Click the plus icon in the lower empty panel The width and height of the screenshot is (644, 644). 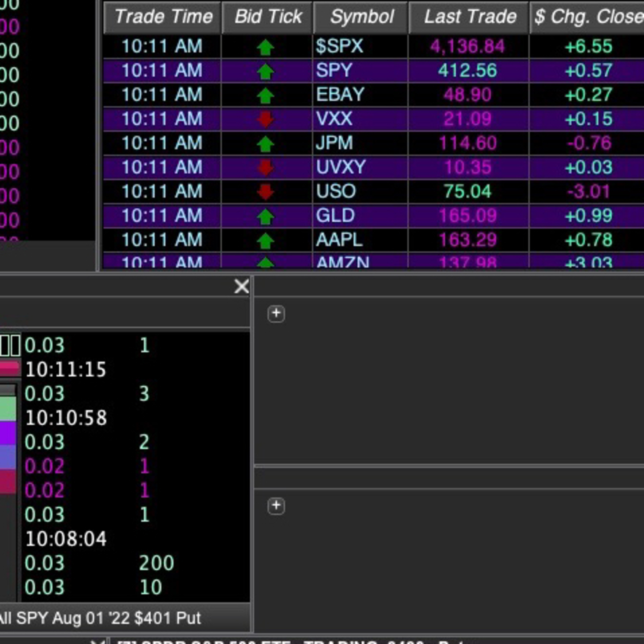tap(276, 506)
